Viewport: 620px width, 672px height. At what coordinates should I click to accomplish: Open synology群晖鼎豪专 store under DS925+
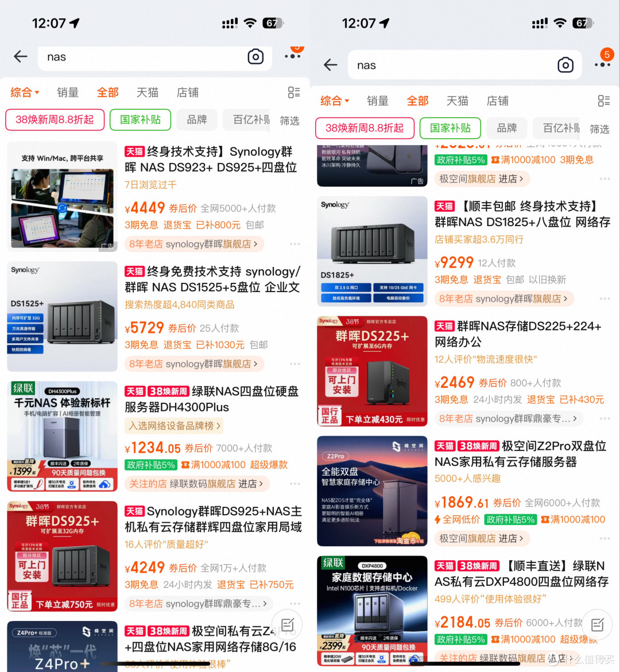[x=199, y=604]
